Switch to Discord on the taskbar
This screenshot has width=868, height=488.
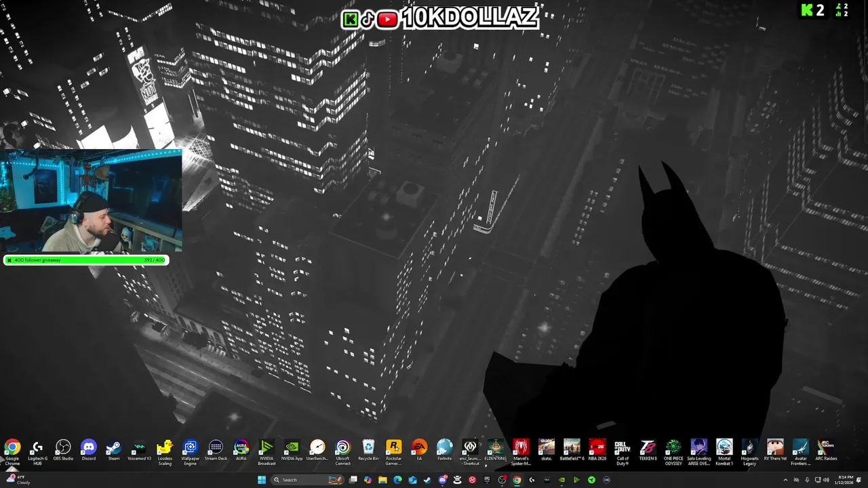point(443,480)
